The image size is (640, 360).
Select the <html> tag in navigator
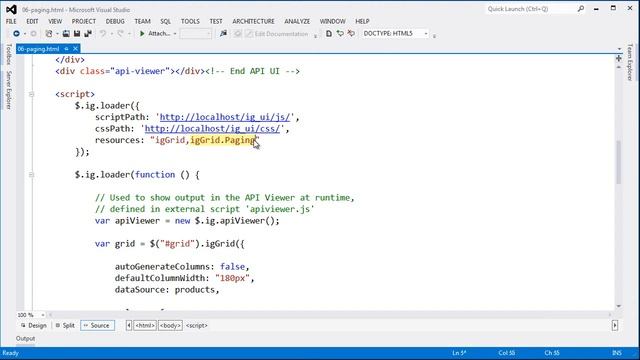click(145, 325)
